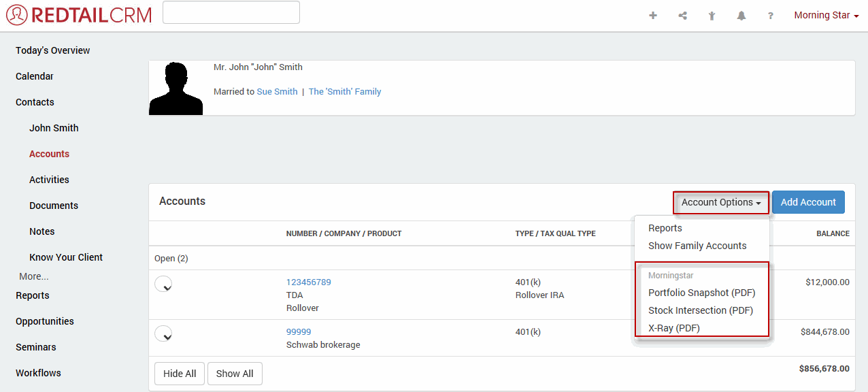The height and width of the screenshot is (392, 868).
Task: Click John Smith's profile silhouette picture
Action: (176, 88)
